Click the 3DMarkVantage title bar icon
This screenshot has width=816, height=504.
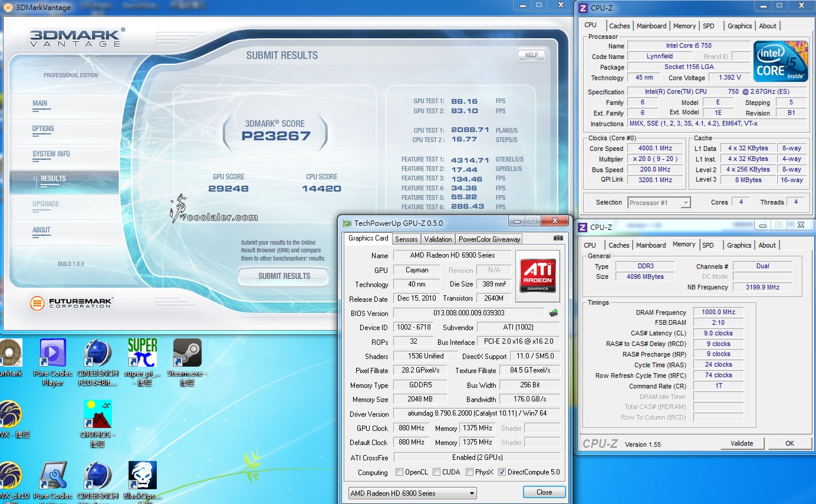[x=8, y=7]
